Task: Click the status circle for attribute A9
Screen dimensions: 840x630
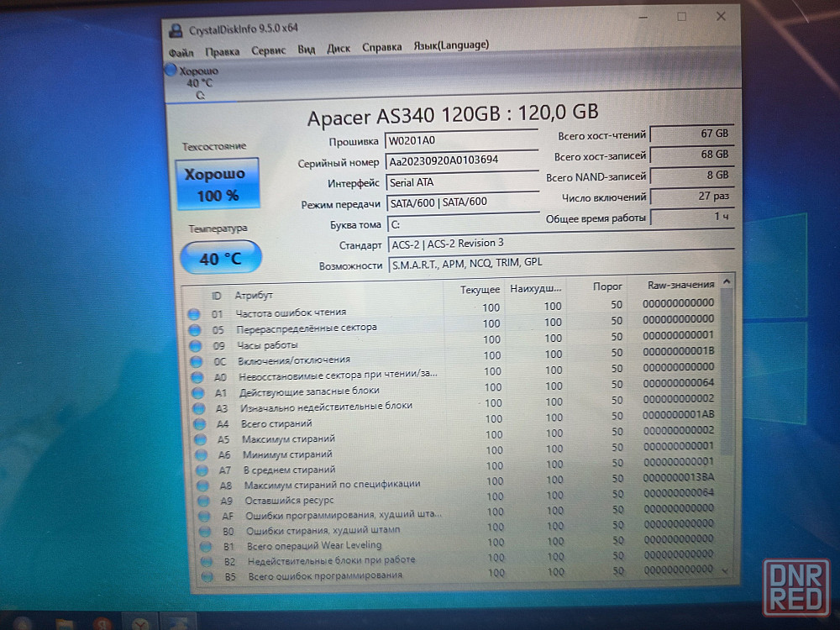Action: pyautogui.click(x=203, y=501)
